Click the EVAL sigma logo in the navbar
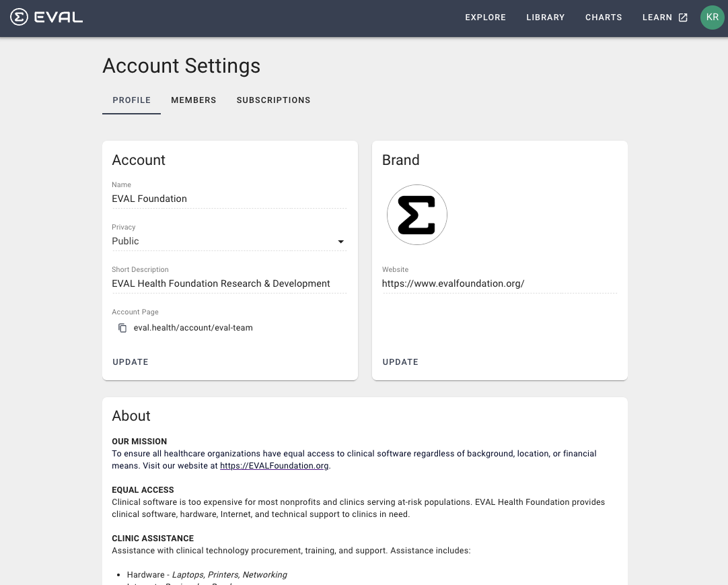This screenshot has width=728, height=585. tap(20, 18)
